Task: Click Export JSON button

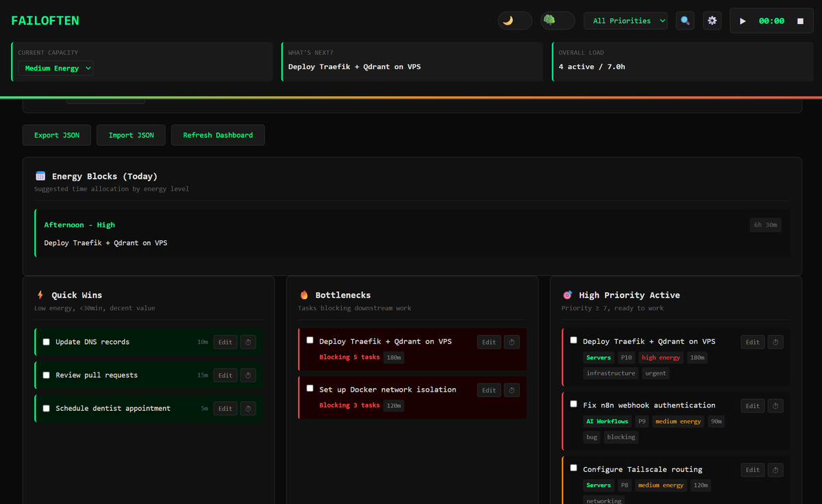Action: [56, 135]
